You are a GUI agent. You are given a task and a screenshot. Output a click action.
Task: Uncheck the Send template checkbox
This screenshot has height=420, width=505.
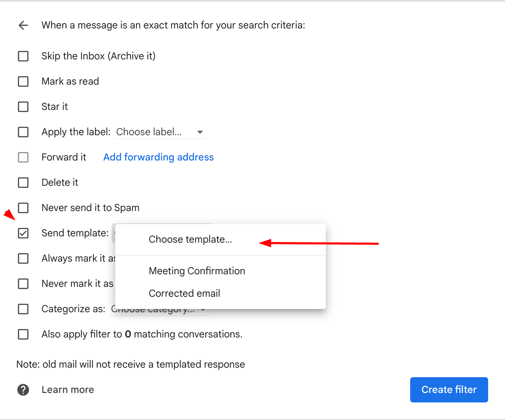coord(23,233)
